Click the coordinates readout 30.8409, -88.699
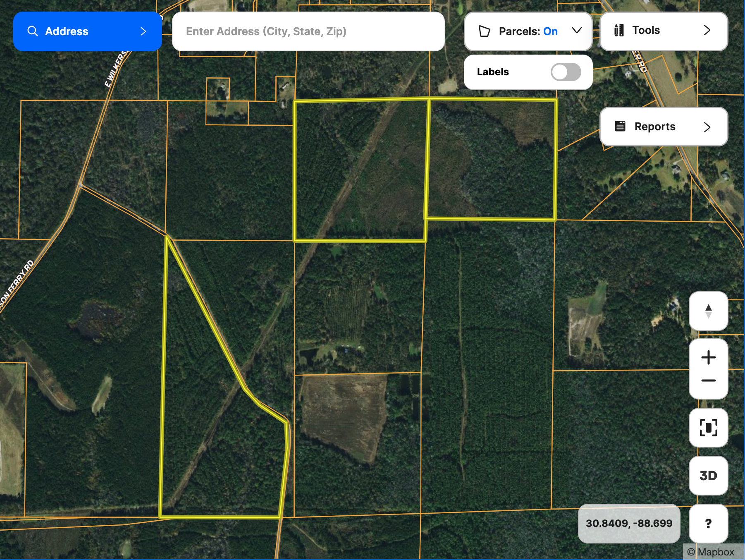The height and width of the screenshot is (560, 745). pyautogui.click(x=629, y=523)
